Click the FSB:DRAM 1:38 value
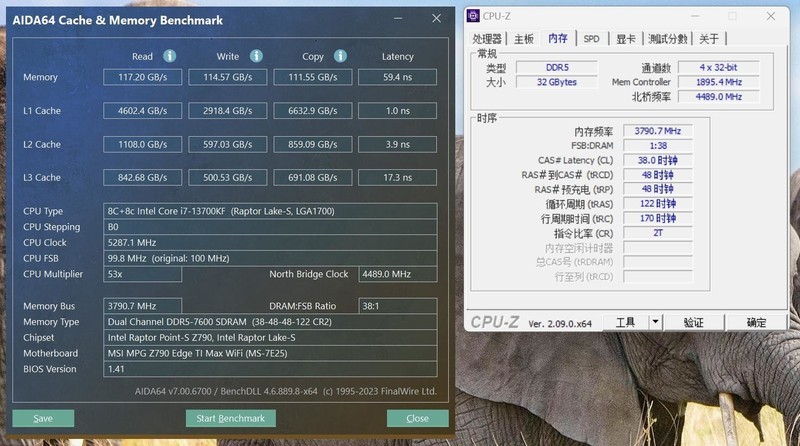 point(658,146)
